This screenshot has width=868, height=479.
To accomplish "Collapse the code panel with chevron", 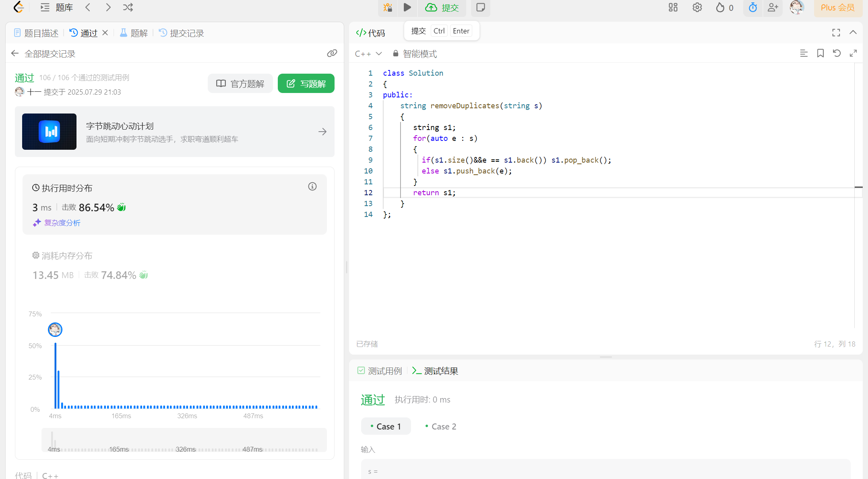I will [x=853, y=33].
